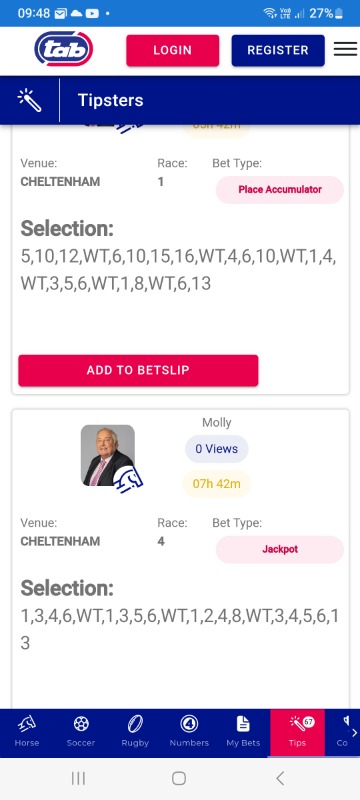Tap the magic wand Tipsters icon

(29, 100)
